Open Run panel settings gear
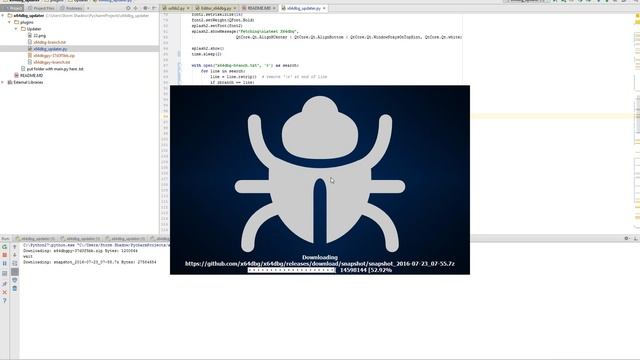640x360 pixels. coord(627,238)
